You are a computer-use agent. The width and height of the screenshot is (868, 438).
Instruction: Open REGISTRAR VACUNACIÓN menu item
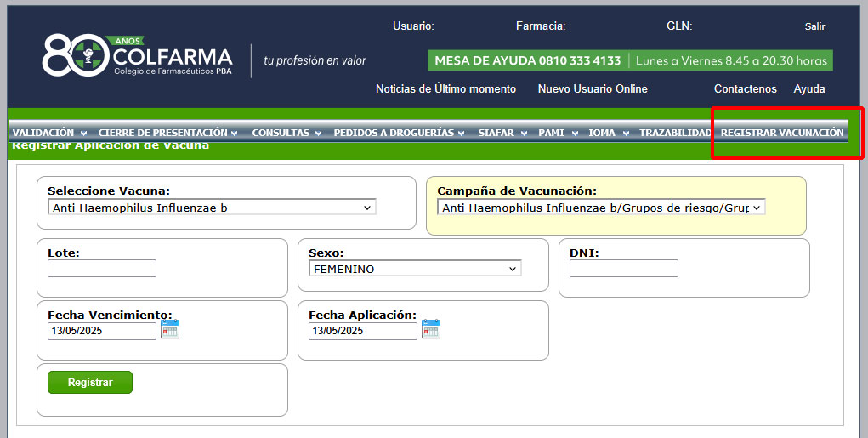point(781,133)
